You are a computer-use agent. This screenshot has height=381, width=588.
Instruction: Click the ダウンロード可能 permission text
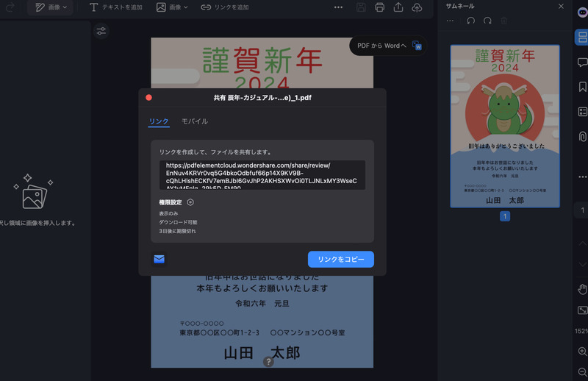click(178, 222)
